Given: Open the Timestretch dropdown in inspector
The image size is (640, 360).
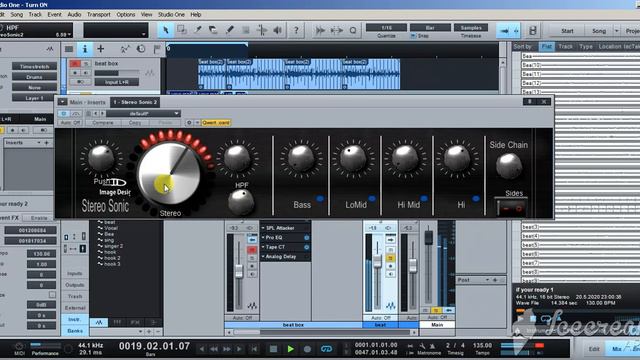Looking at the screenshot, I should coord(34,67).
